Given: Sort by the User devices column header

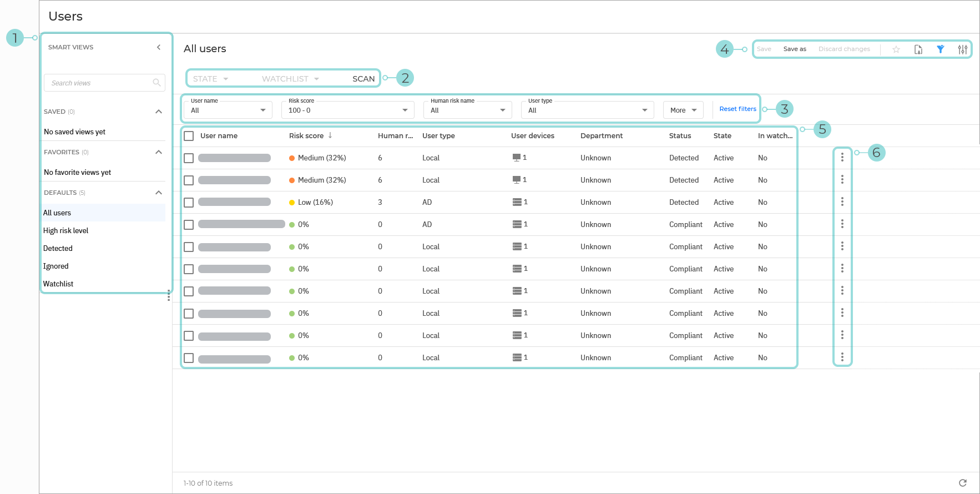Looking at the screenshot, I should click(533, 135).
